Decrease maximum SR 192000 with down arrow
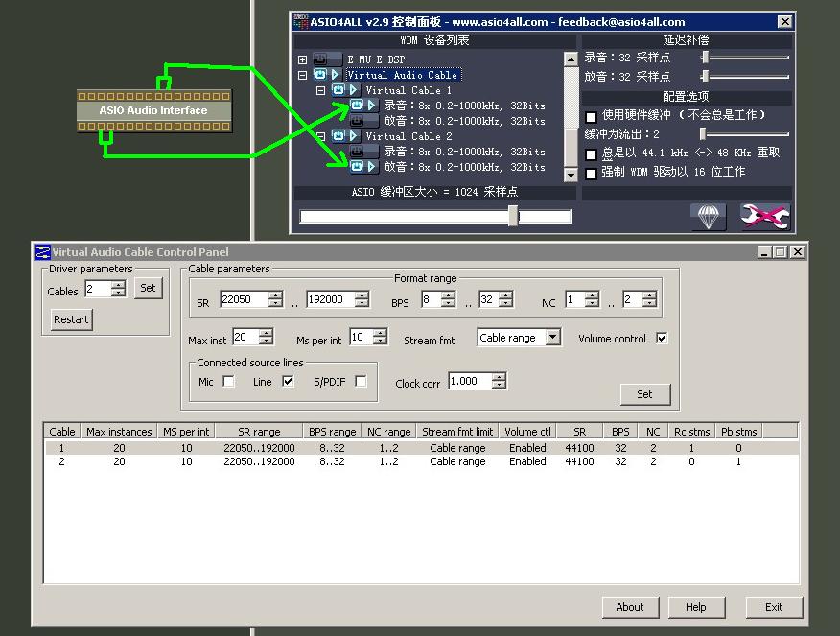840x636 pixels. pyautogui.click(x=362, y=303)
